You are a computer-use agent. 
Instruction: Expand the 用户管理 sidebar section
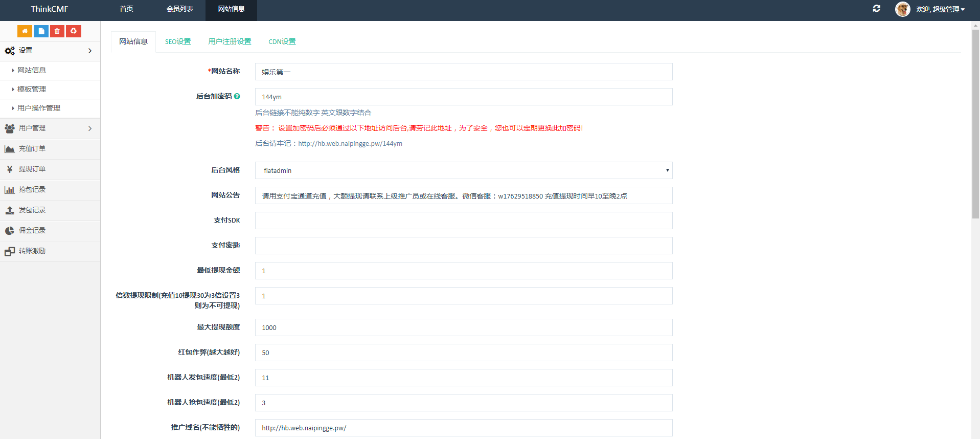[50, 128]
